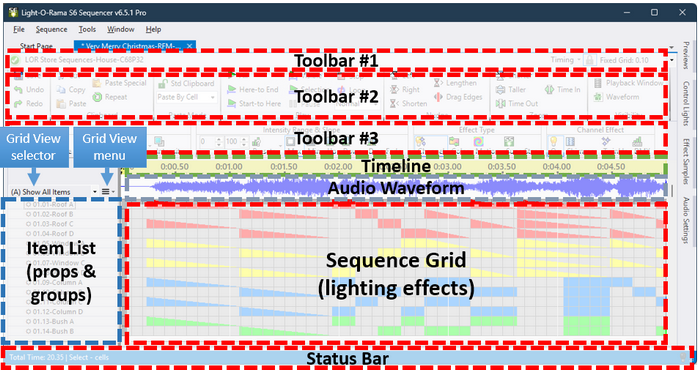The height and width of the screenshot is (370, 698).
Task: Open Paste Special in Clipboard group
Action: tap(119, 83)
